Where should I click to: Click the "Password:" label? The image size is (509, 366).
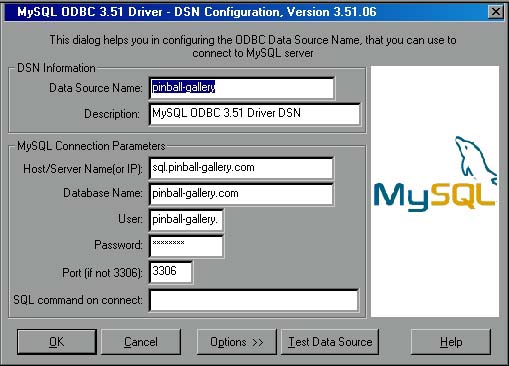(x=118, y=245)
